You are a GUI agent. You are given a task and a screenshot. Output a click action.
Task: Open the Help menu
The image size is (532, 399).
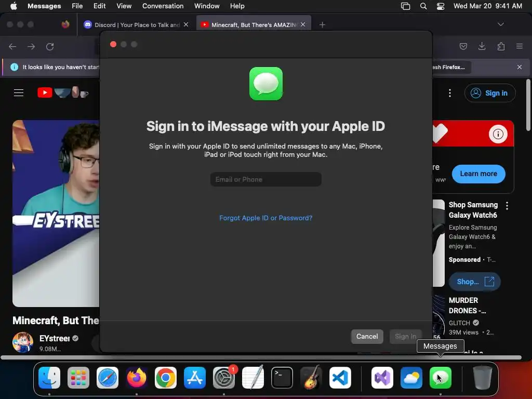(237, 6)
